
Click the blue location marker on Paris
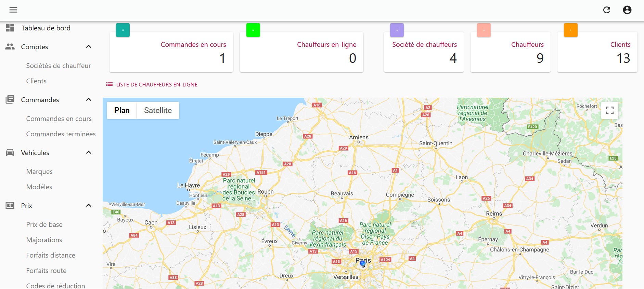tap(363, 263)
